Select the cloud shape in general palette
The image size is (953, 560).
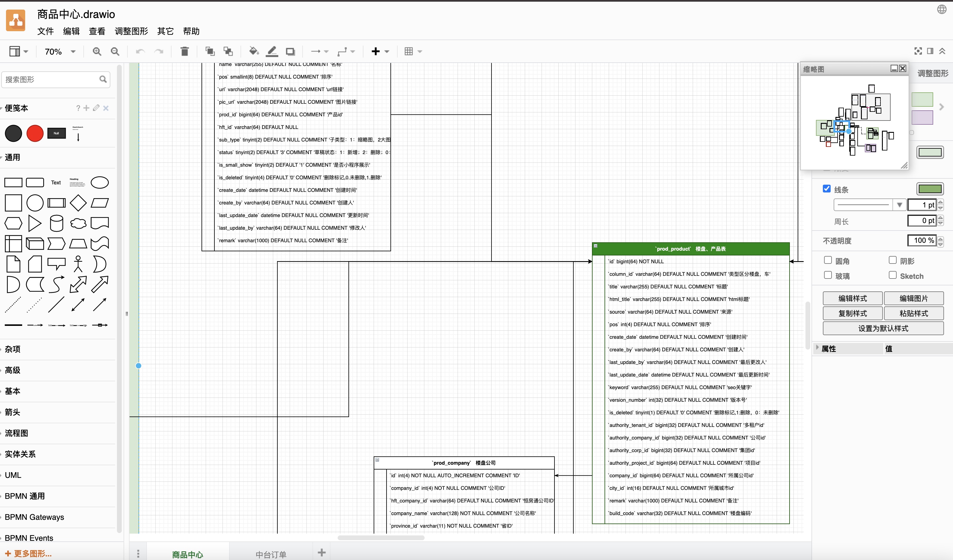78,223
